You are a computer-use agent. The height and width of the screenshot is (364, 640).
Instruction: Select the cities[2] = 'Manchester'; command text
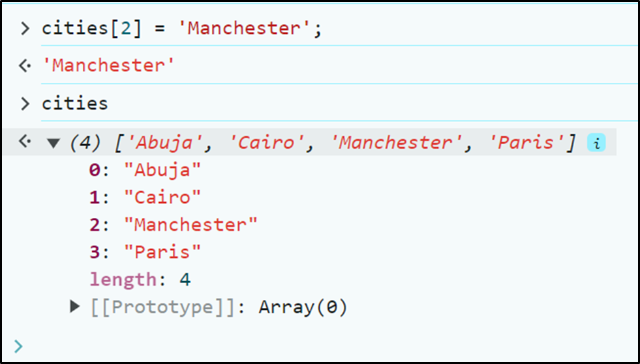pos(182,29)
